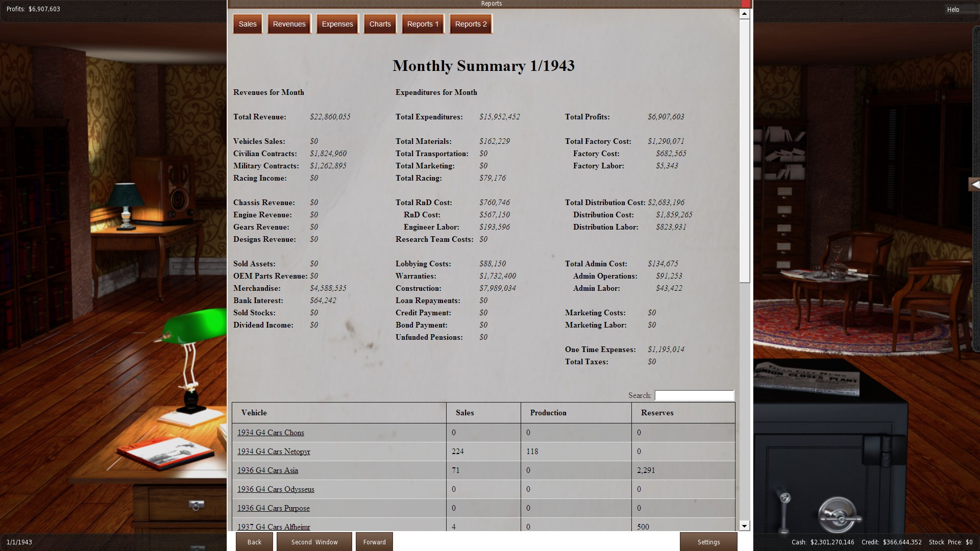980x551 pixels.
Task: Open the Expenses tab
Action: click(337, 24)
